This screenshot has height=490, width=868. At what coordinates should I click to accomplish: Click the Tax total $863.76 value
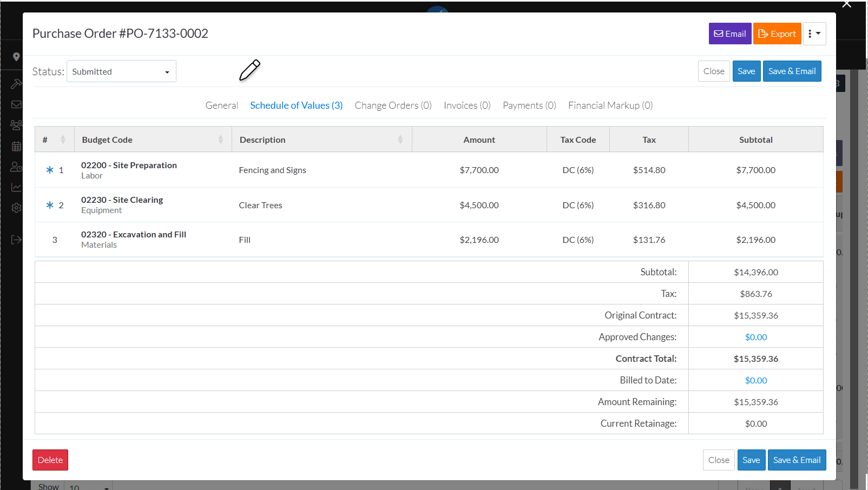click(x=756, y=294)
